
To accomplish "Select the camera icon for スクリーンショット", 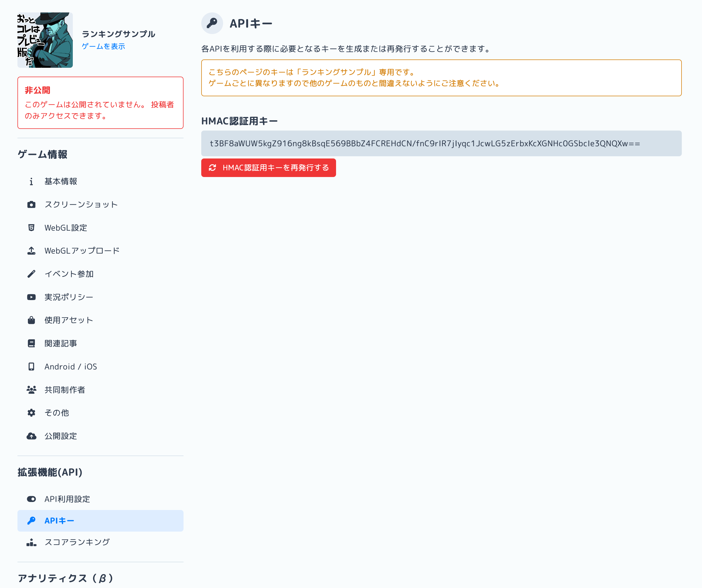I will [32, 204].
